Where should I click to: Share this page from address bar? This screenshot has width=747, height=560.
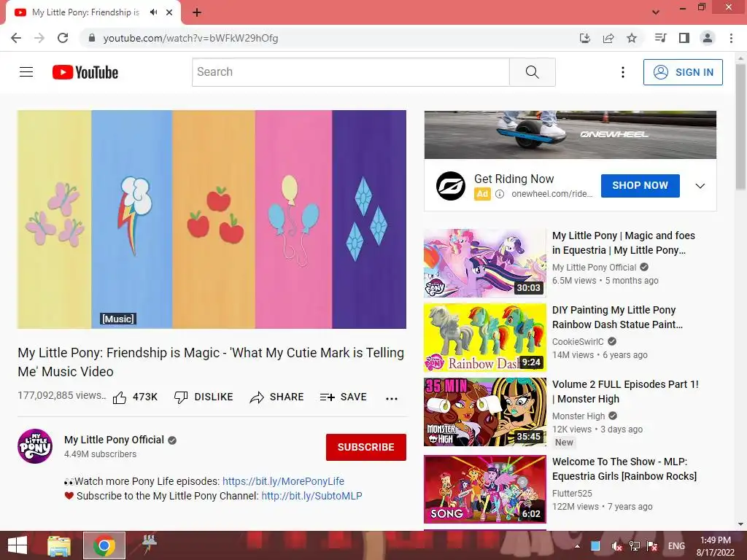point(608,38)
